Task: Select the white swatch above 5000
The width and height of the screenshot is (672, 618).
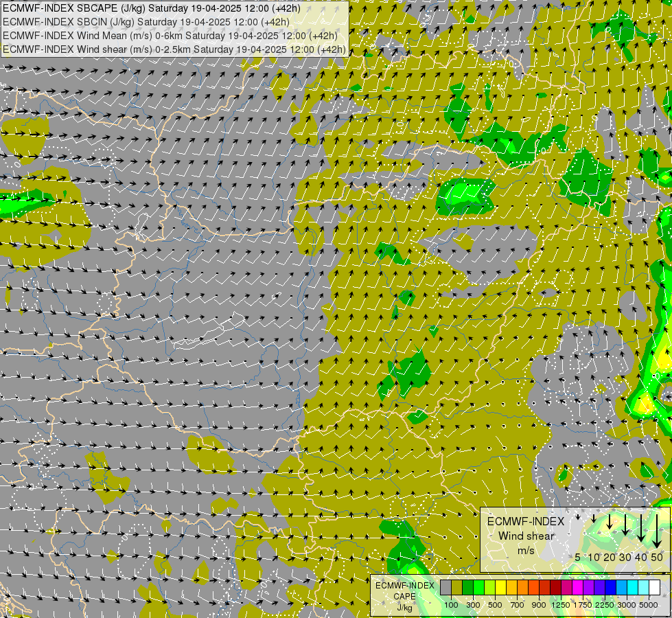Action: coord(655,587)
